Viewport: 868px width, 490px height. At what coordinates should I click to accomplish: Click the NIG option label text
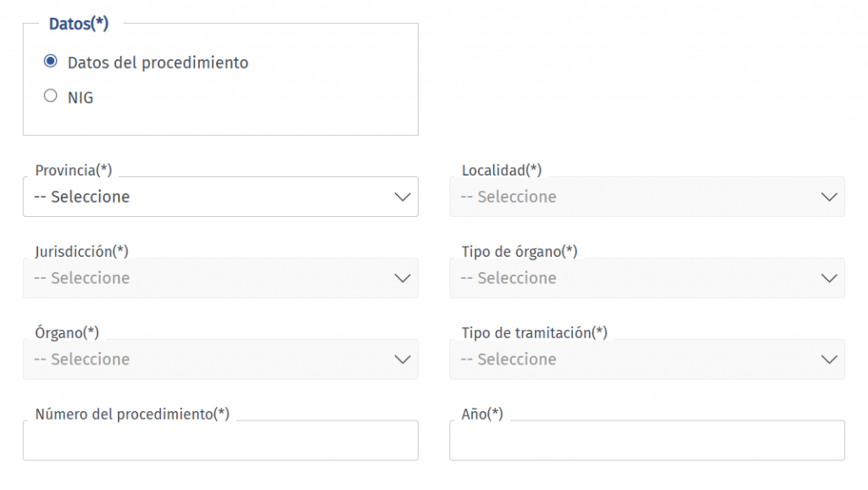(x=81, y=97)
